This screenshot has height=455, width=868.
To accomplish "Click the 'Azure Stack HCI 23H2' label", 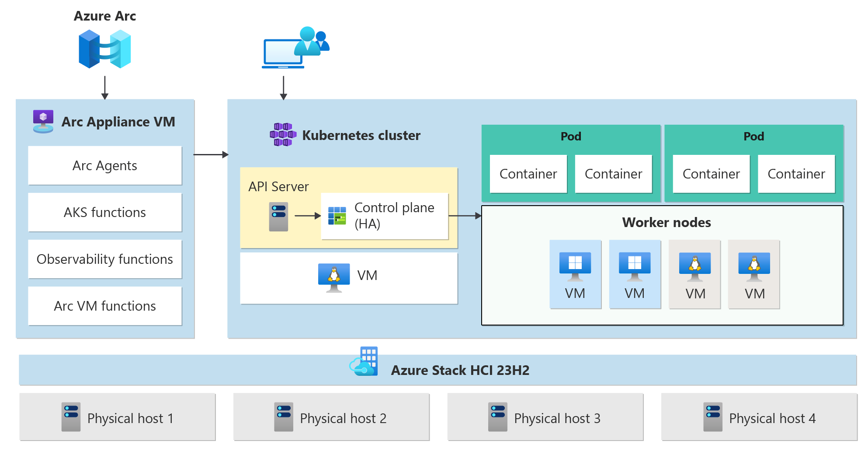I will coord(460,370).
